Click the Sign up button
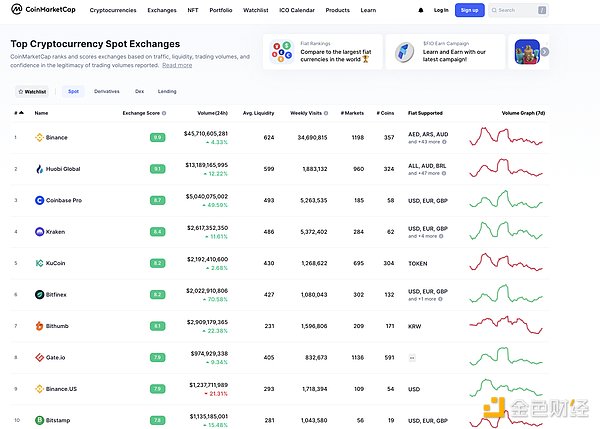This screenshot has width=600, height=429. [469, 10]
